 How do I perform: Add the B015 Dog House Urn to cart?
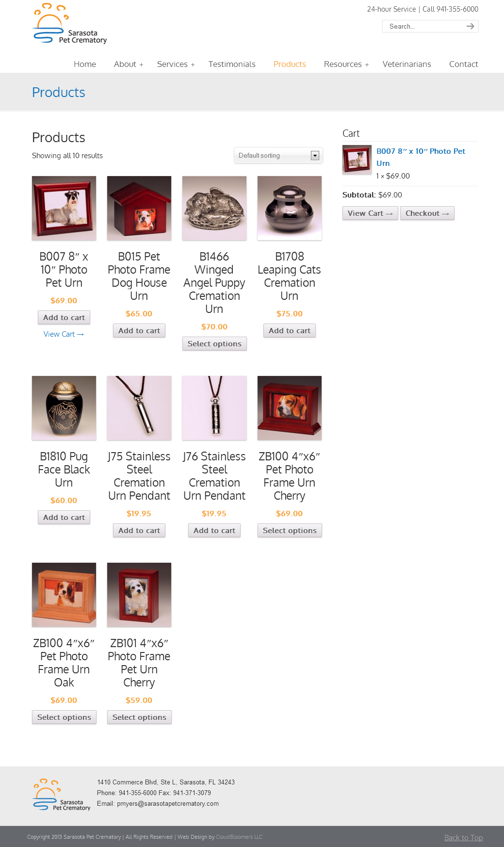pyautogui.click(x=139, y=330)
